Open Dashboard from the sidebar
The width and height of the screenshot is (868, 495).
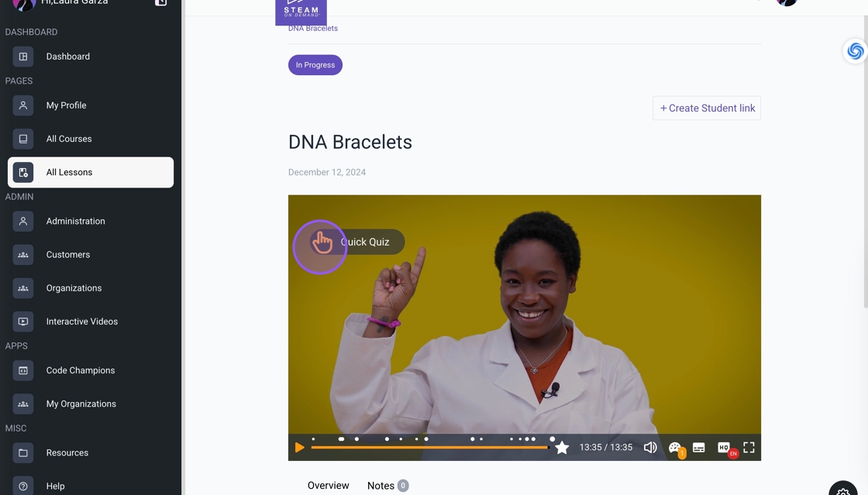click(x=90, y=57)
